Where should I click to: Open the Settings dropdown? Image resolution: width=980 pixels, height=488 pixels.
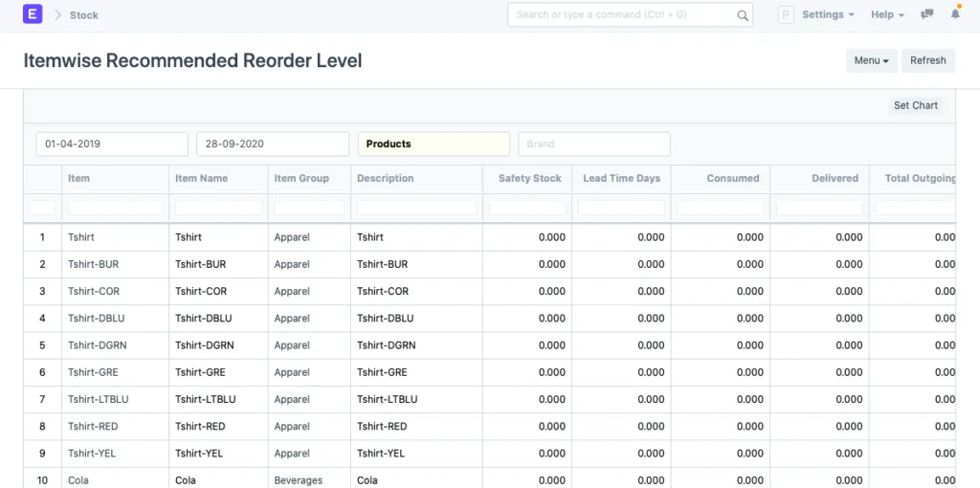[x=828, y=15]
